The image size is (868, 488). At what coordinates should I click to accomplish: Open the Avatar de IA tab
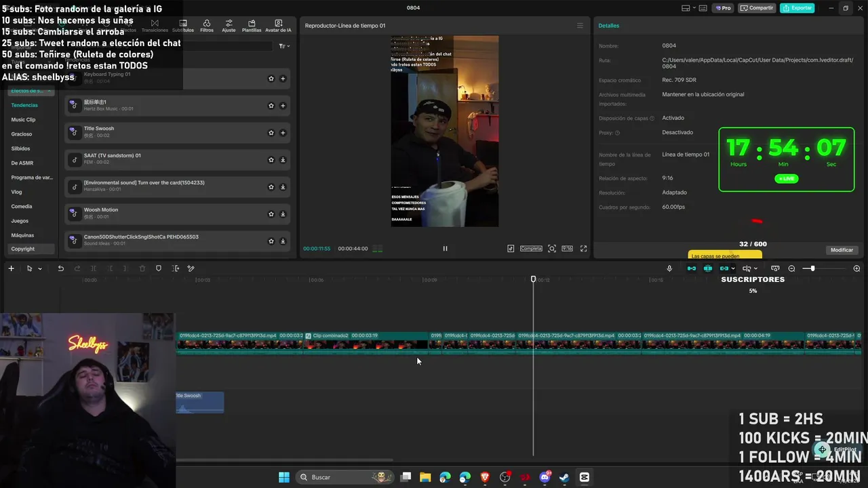click(278, 26)
